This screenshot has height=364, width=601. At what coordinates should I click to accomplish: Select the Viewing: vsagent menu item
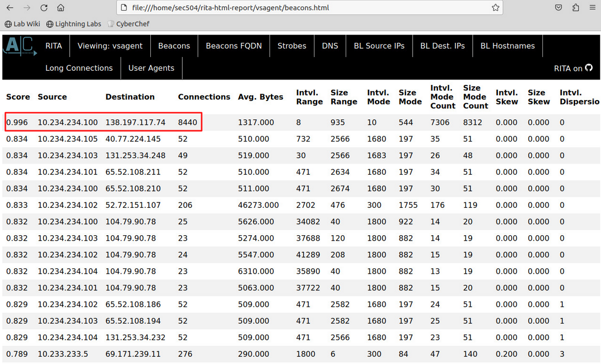click(110, 46)
